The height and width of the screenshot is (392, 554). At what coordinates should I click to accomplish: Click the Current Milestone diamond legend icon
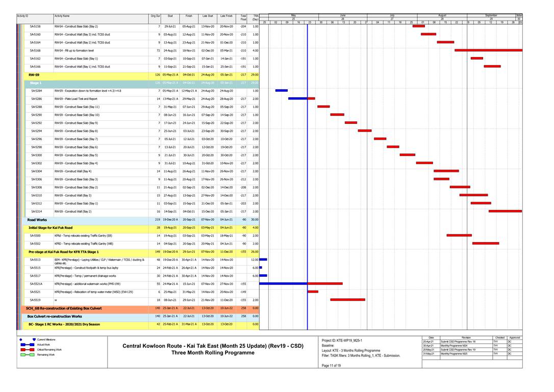tap(21, 339)
